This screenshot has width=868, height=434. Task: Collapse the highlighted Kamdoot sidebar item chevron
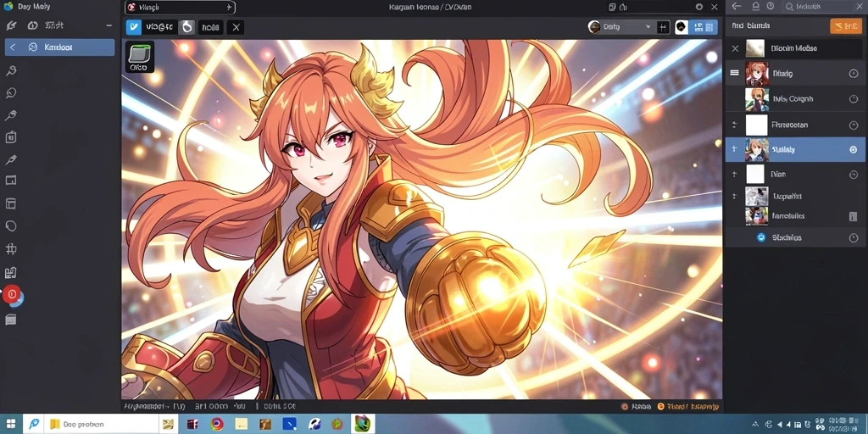click(x=14, y=47)
